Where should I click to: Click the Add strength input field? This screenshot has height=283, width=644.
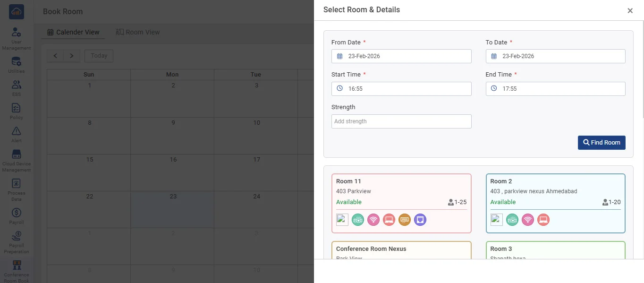pyautogui.click(x=401, y=121)
